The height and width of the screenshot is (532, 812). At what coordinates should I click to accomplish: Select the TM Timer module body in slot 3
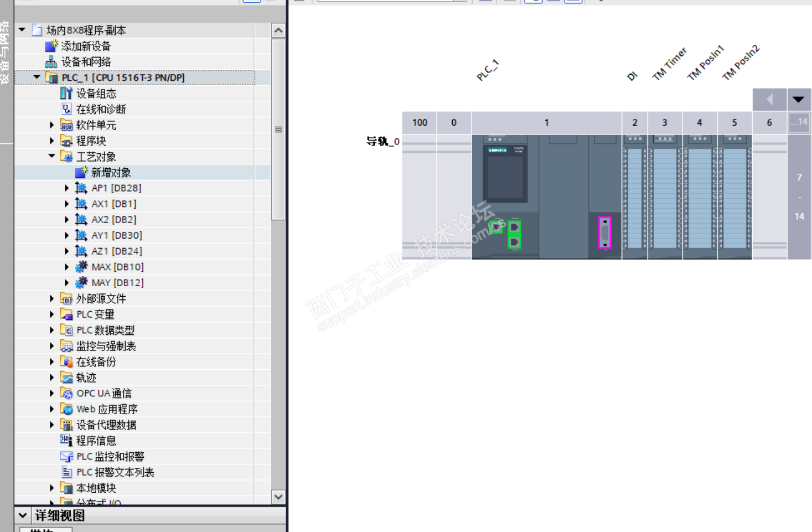pos(665,197)
